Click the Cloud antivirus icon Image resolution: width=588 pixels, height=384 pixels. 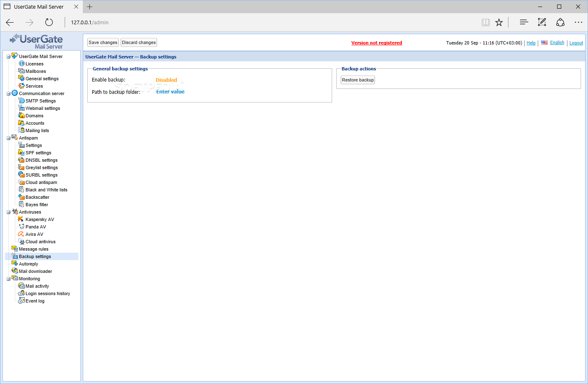click(x=21, y=241)
